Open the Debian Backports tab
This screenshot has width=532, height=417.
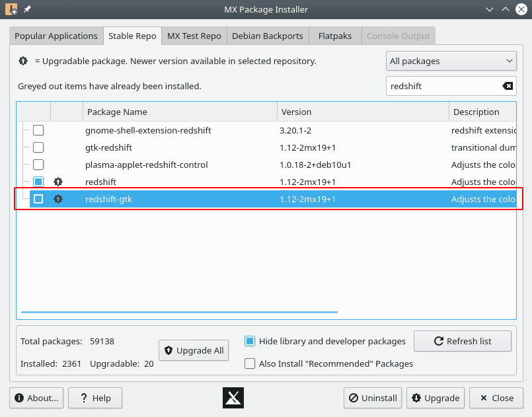267,36
